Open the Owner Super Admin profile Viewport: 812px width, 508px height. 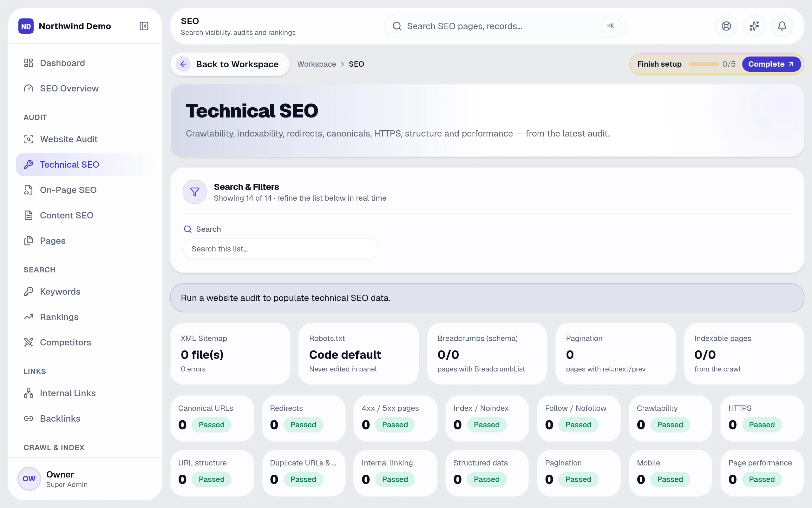[x=85, y=479]
